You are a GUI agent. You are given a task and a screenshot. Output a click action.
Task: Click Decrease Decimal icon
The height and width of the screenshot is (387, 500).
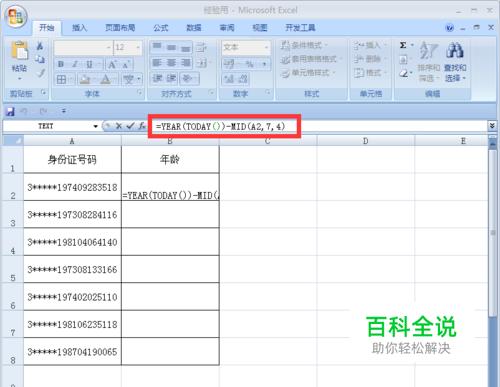[242, 79]
